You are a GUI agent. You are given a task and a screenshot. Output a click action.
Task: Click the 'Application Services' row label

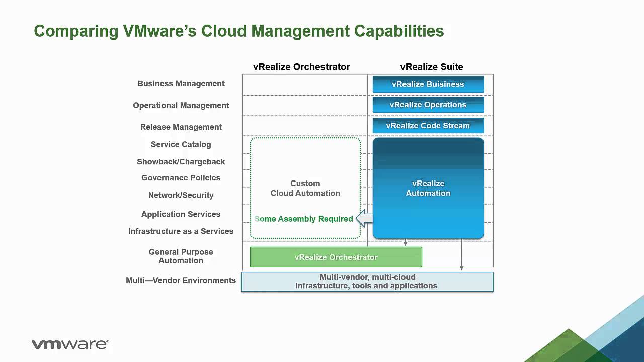(x=181, y=214)
